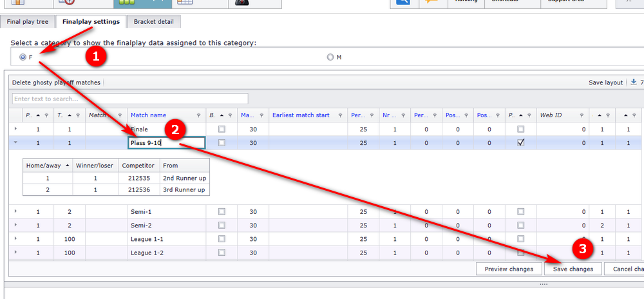644x299 pixels.
Task: Click the Winner/loser sub-table header
Action: pyautogui.click(x=95, y=166)
